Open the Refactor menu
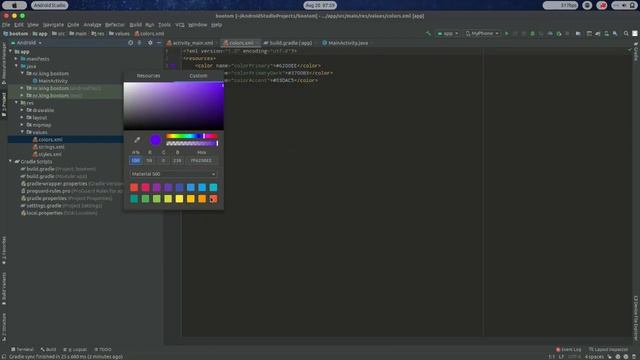 pyautogui.click(x=115, y=25)
